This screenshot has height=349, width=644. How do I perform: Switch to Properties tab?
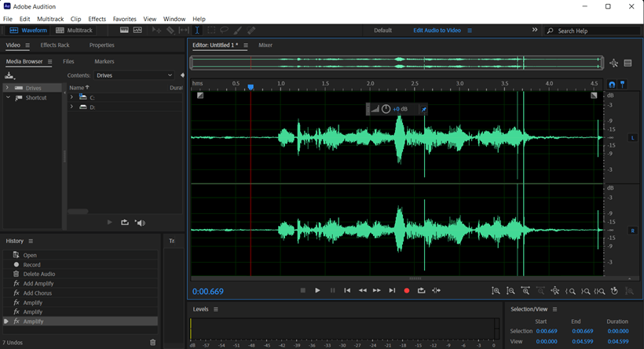(x=102, y=45)
